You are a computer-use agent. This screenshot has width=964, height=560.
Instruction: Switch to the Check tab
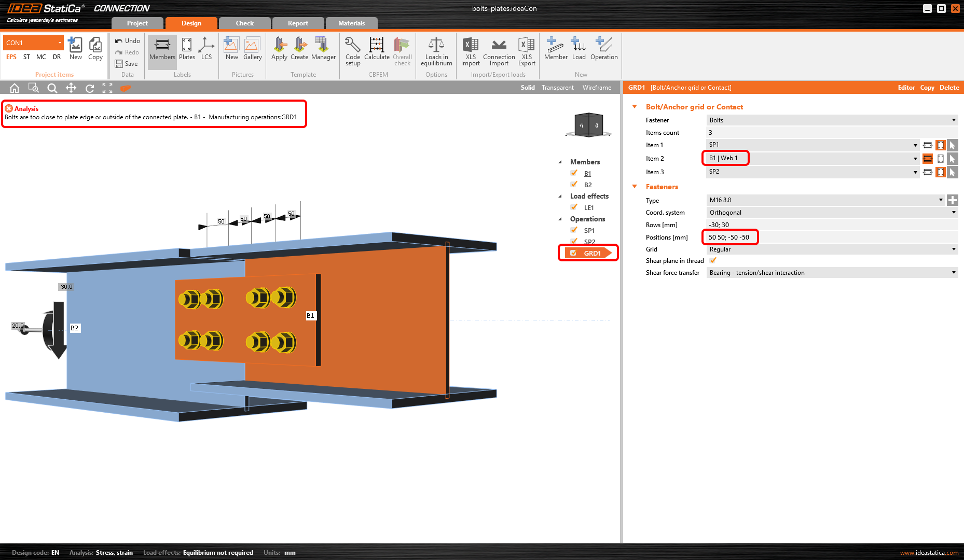point(245,23)
